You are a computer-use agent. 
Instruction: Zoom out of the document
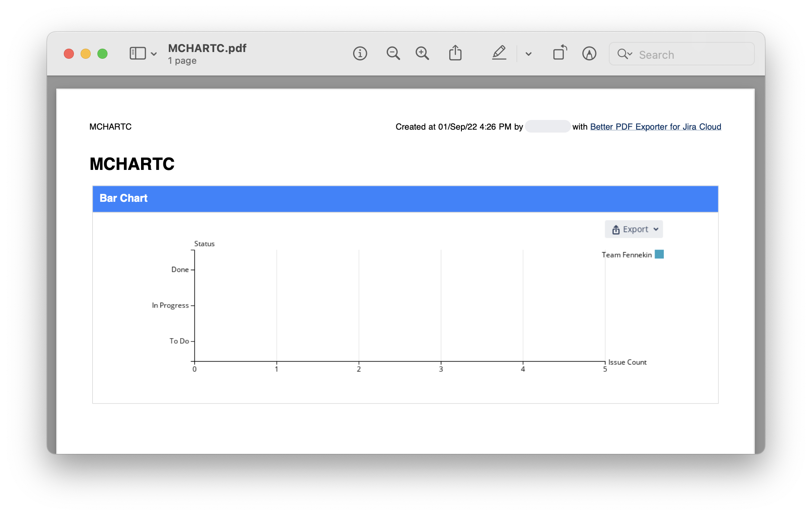(x=393, y=53)
